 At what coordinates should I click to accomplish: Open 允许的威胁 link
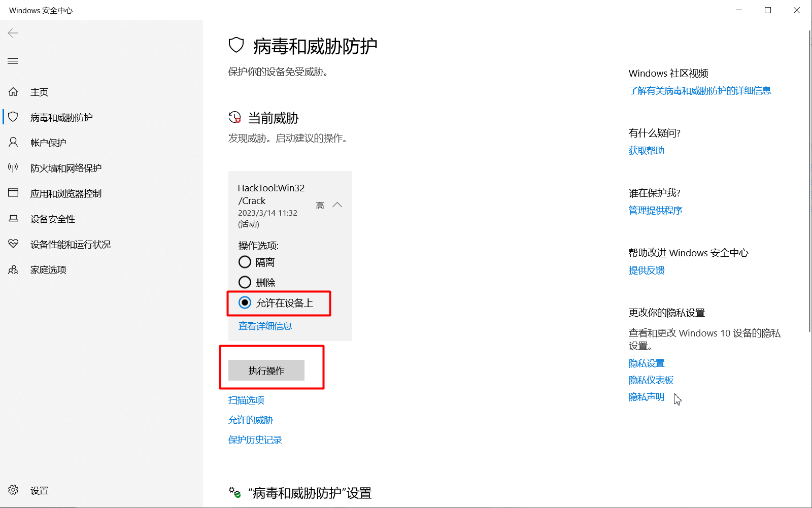tap(251, 420)
